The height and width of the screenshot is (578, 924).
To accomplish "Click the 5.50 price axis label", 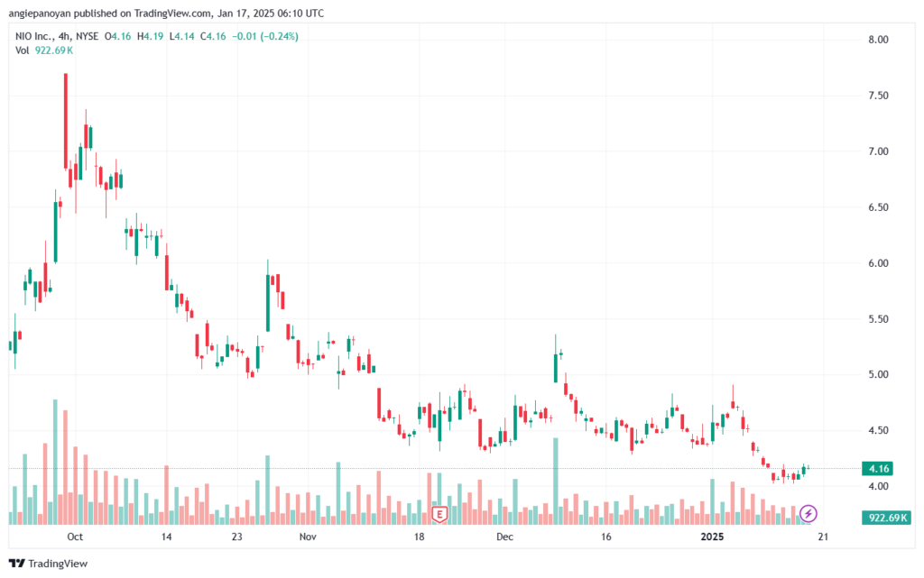I will click(878, 319).
